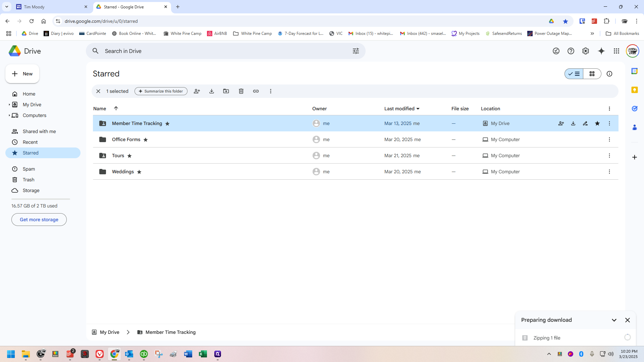
Task: Rename Member Time Tracking with pencil icon
Action: [585, 123]
